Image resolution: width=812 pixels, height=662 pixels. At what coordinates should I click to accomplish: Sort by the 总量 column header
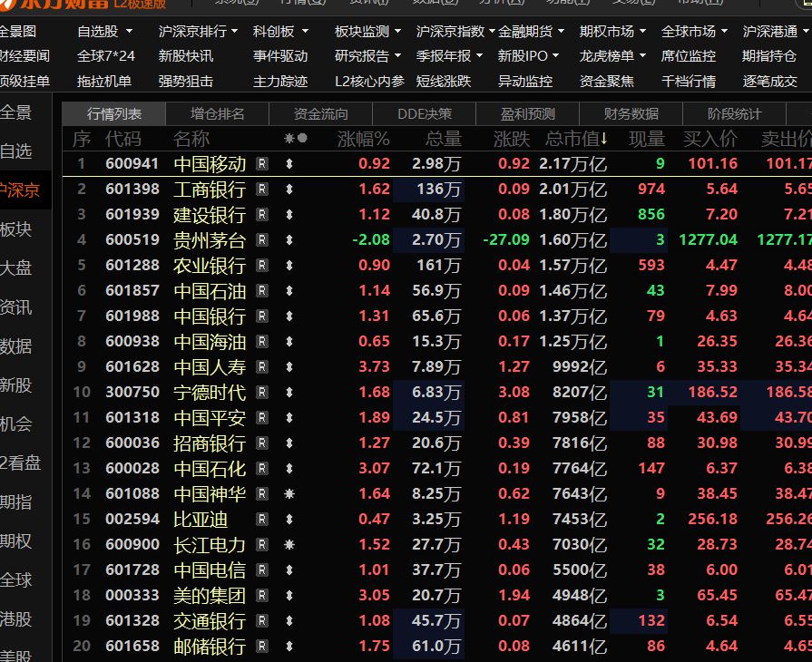pos(444,139)
